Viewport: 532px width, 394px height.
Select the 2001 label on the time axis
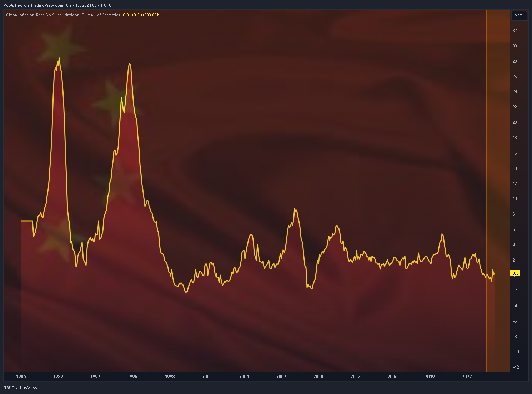(x=207, y=377)
